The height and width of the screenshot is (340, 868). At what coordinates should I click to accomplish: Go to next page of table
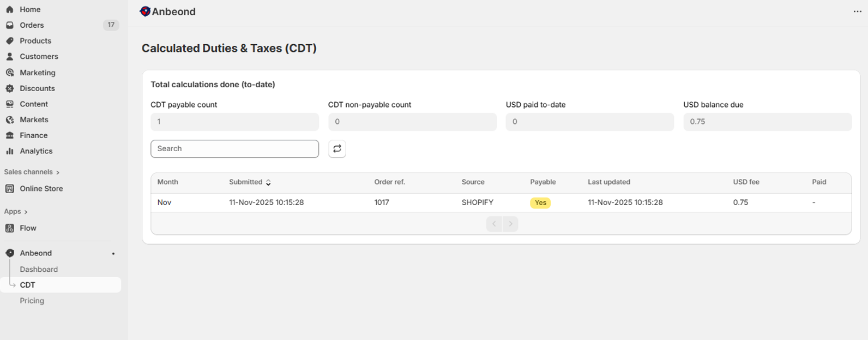tap(510, 224)
